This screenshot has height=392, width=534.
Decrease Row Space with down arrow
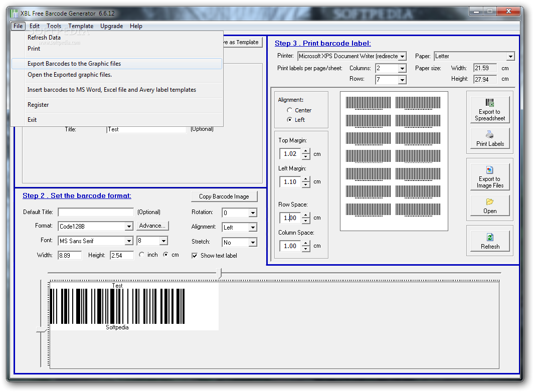[306, 221]
